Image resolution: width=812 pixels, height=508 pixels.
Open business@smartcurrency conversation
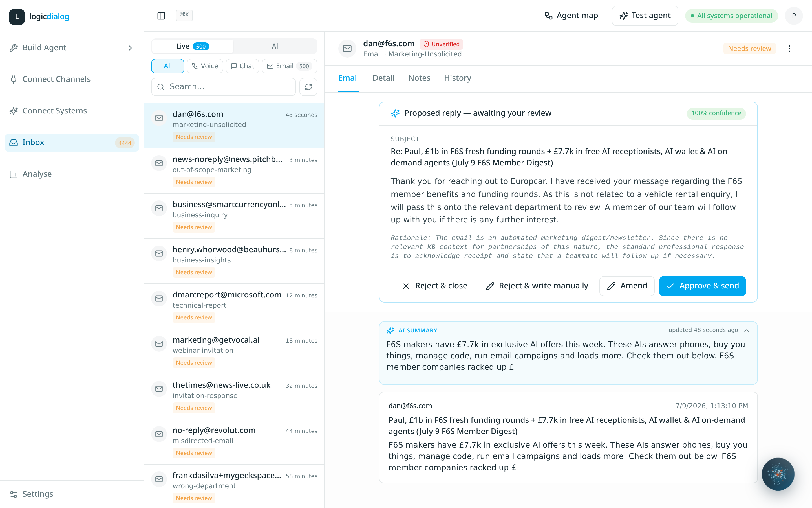pyautogui.click(x=234, y=216)
